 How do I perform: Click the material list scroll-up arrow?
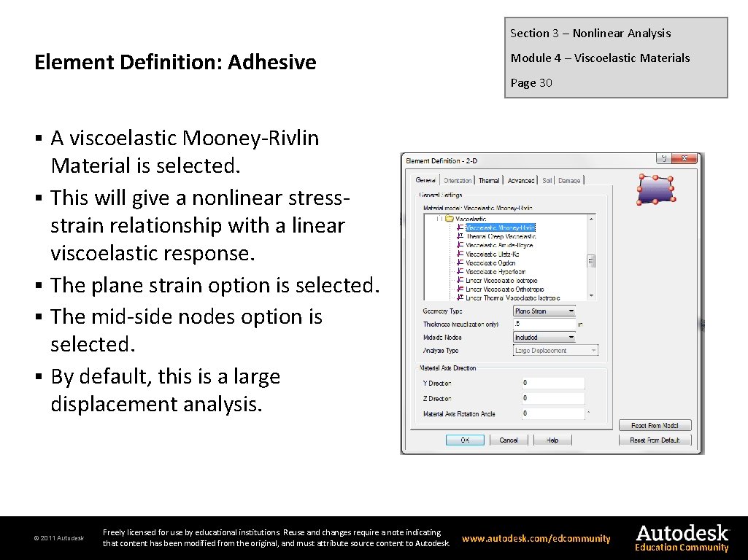[x=592, y=219]
